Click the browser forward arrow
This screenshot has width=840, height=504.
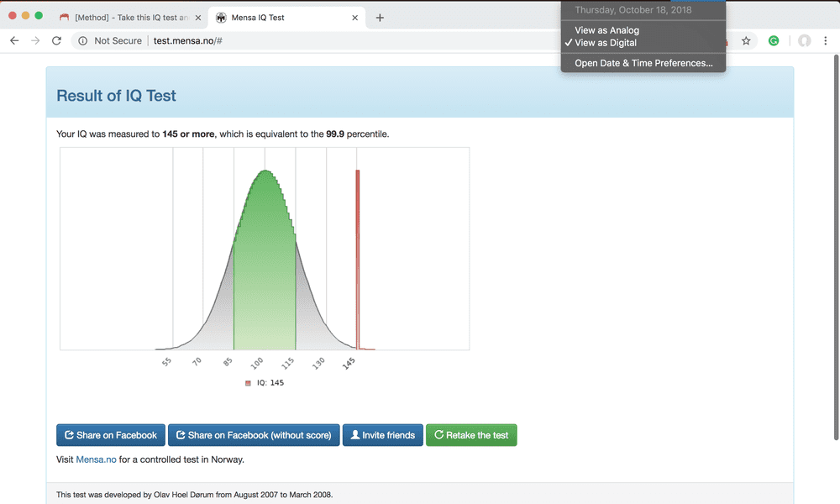click(x=35, y=40)
